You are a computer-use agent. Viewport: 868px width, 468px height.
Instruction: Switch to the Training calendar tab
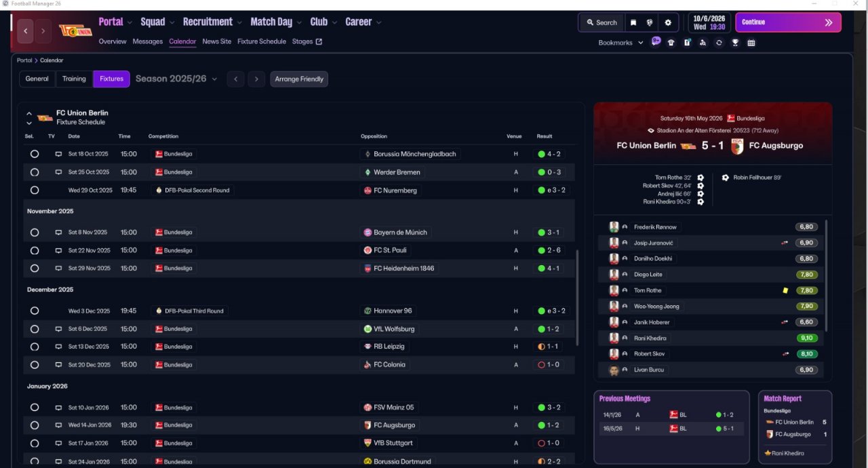point(75,79)
